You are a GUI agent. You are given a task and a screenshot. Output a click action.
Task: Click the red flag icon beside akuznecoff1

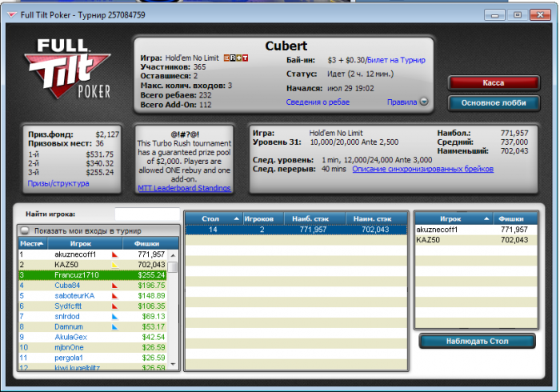pos(114,254)
